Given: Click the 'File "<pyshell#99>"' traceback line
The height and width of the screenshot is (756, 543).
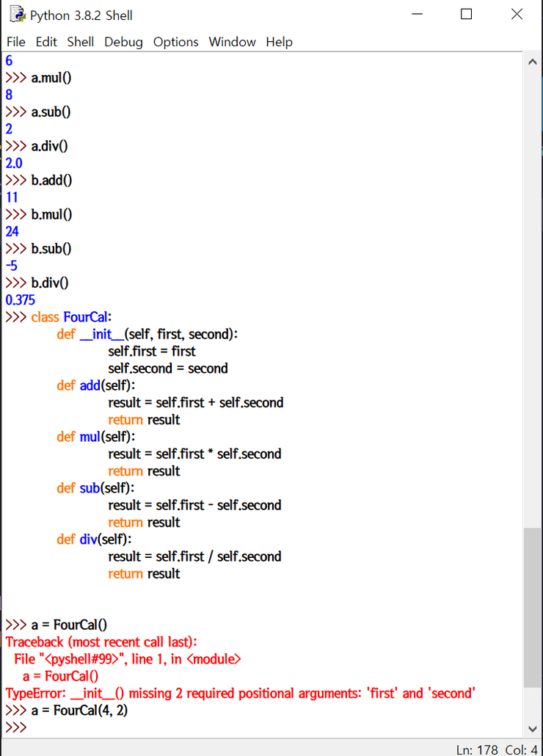Looking at the screenshot, I should click(127, 659).
